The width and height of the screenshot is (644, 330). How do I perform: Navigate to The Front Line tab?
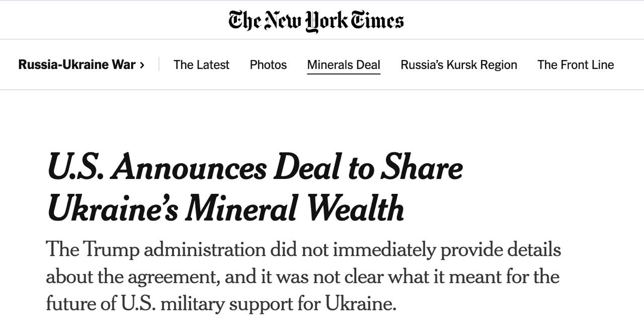(x=576, y=65)
